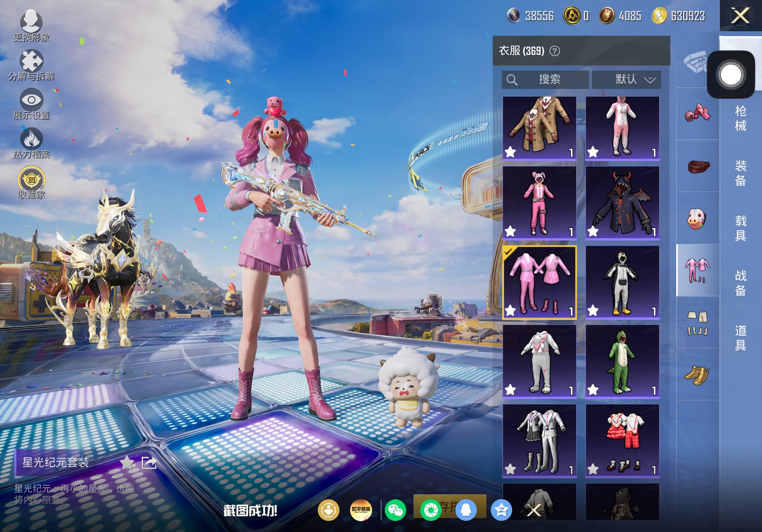The image size is (762, 532).
Task: Select the penguin costume outfit
Action: (x=622, y=282)
